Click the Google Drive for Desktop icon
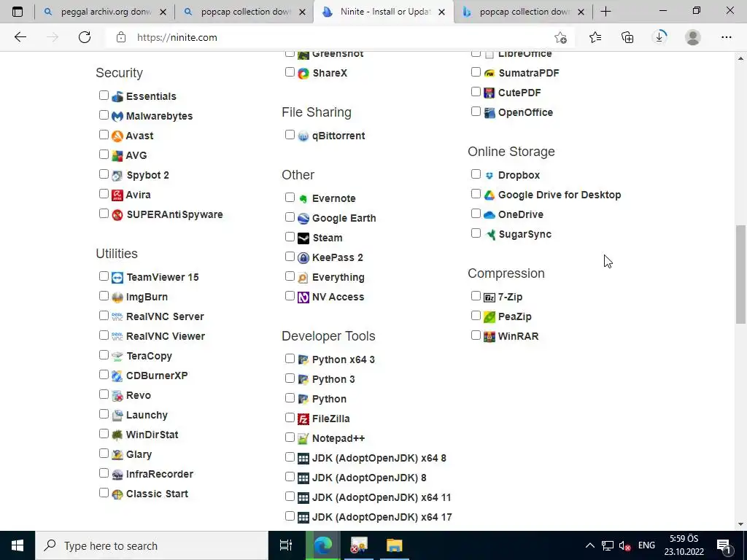This screenshot has height=560, width=747. [x=489, y=195]
